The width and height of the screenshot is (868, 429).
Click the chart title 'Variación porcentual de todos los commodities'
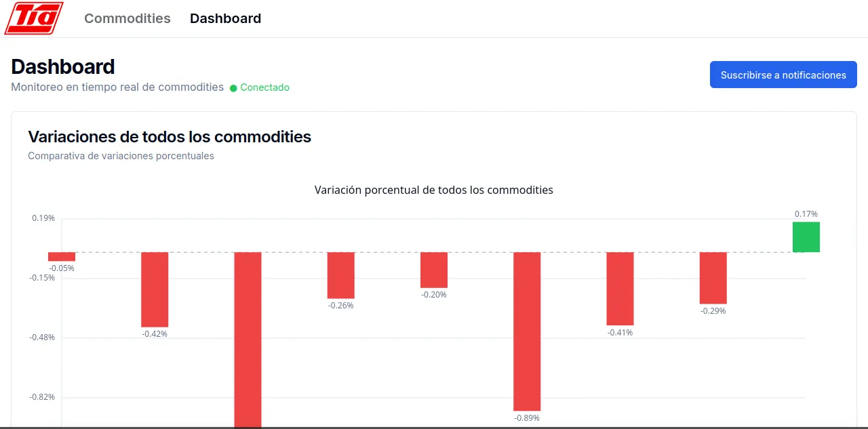click(434, 190)
